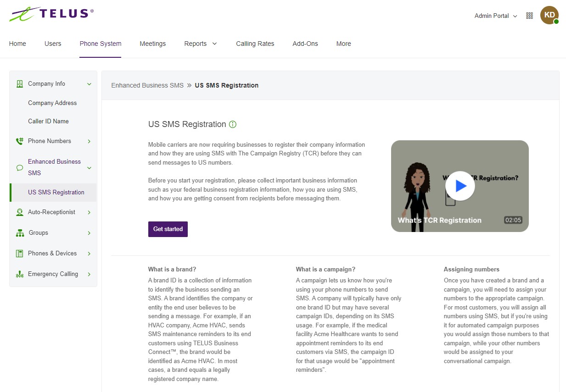Image resolution: width=566 pixels, height=392 pixels.
Task: Expand the Phones & Devices chevron
Action: click(x=89, y=254)
